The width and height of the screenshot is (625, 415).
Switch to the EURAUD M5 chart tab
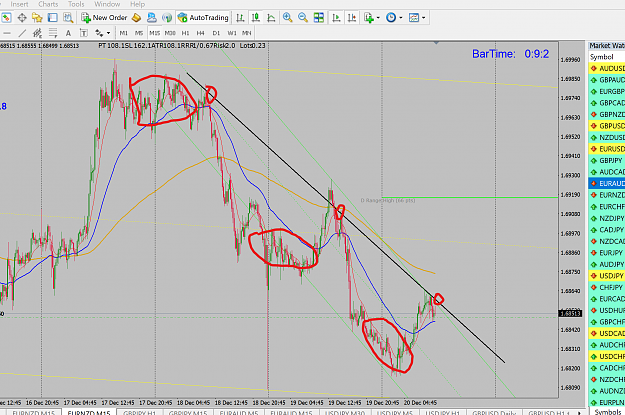pyautogui.click(x=239, y=412)
